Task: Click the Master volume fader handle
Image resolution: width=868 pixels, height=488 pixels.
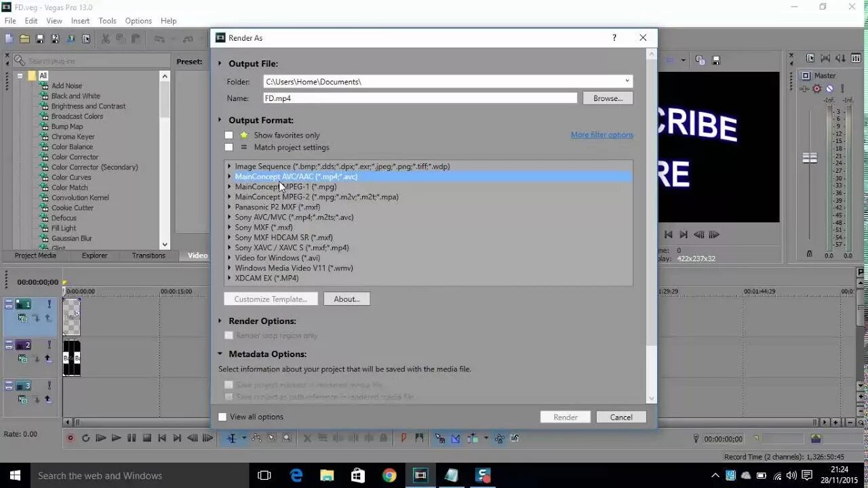Action: 810,158
